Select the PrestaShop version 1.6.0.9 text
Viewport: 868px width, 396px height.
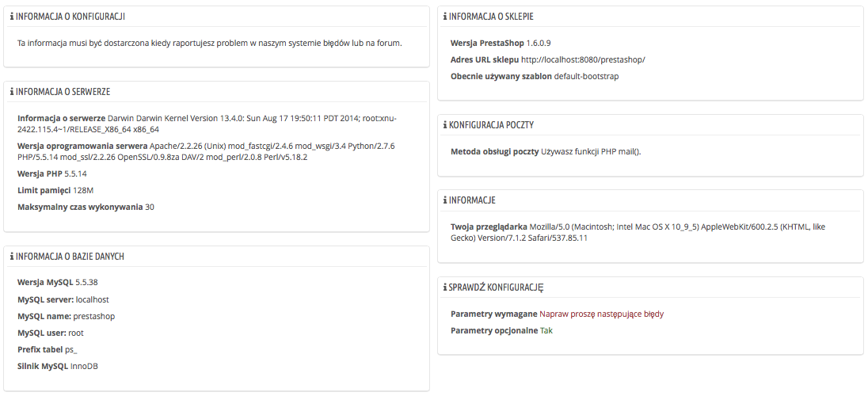(538, 43)
